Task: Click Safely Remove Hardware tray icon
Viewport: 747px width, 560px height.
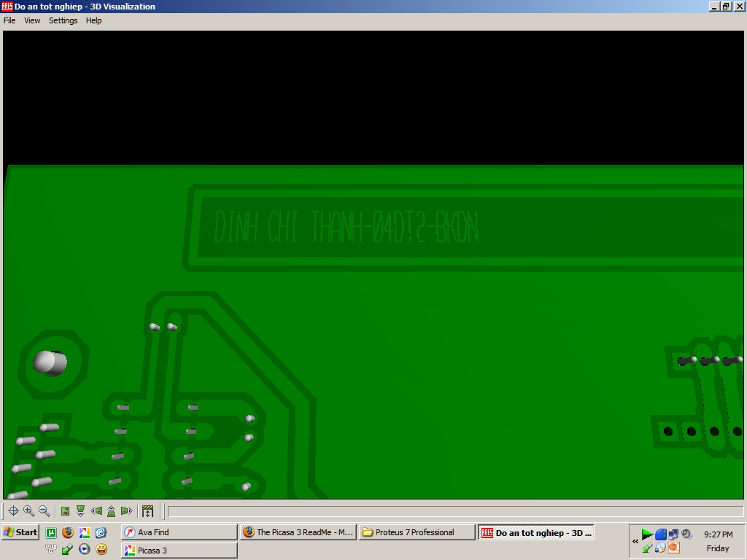Action: (647, 548)
